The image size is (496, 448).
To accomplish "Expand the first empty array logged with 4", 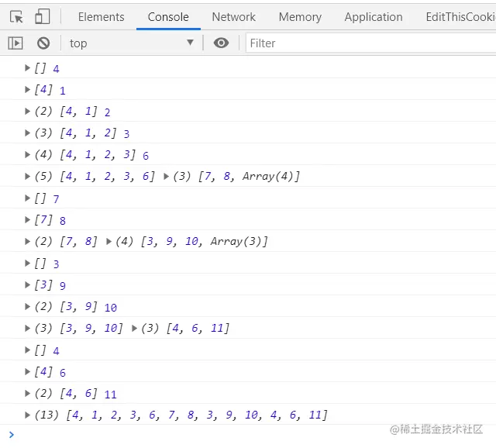I will [27, 67].
